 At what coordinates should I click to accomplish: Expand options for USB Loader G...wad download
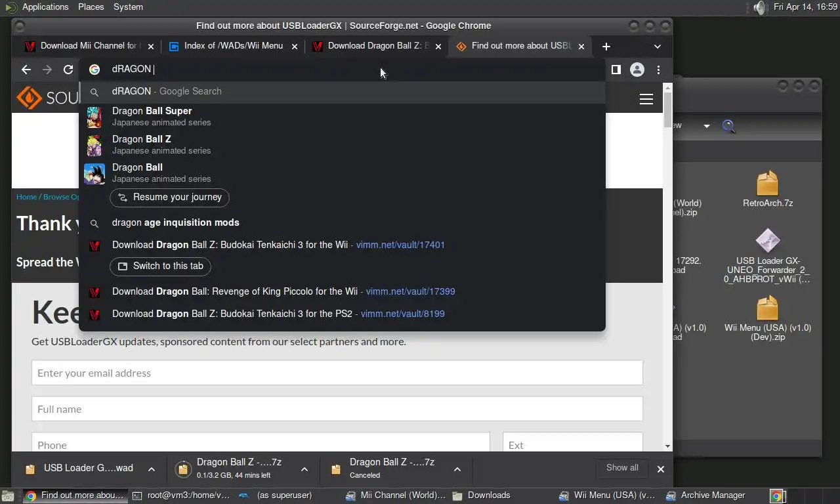tap(151, 469)
